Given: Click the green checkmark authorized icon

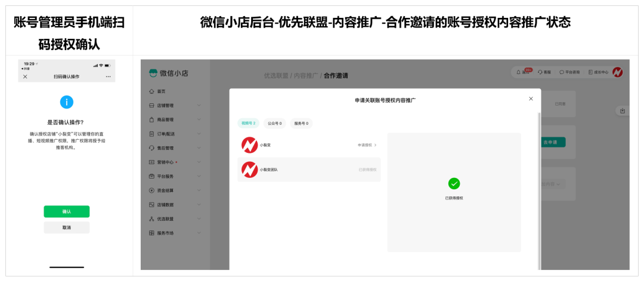Looking at the screenshot, I should (454, 183).
